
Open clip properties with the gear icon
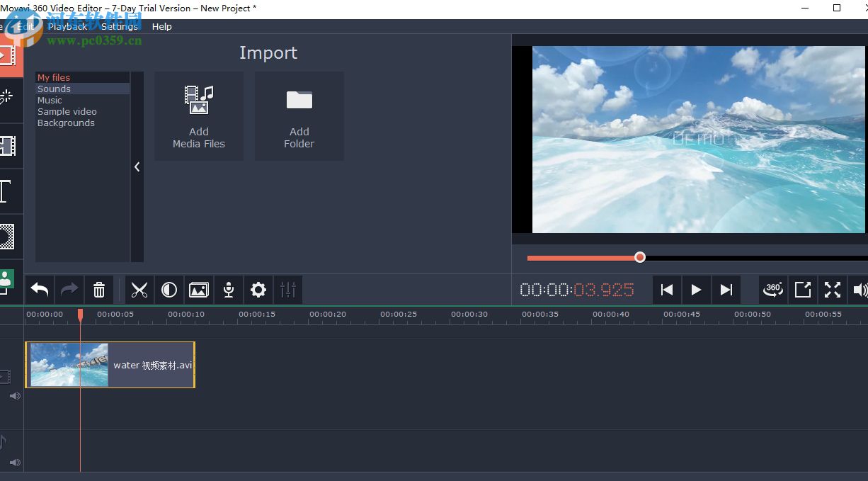(258, 290)
